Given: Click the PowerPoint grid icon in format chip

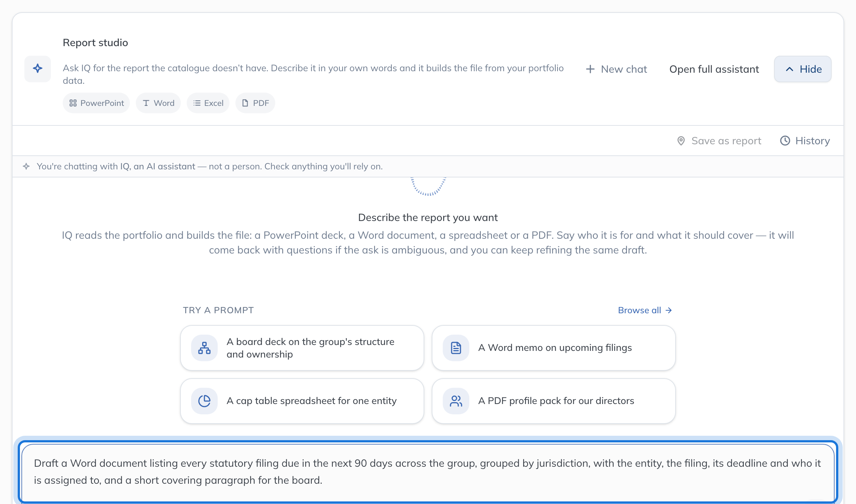Looking at the screenshot, I should tap(73, 103).
